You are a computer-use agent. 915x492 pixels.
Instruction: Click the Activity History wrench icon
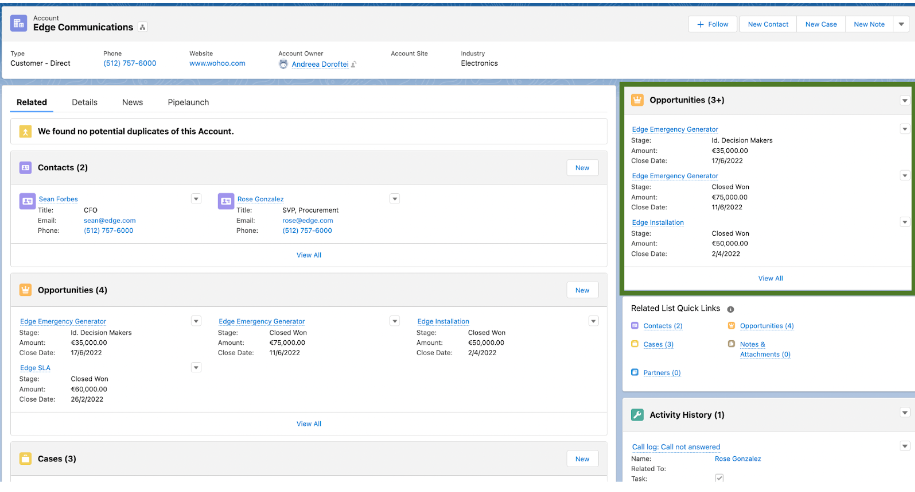coord(637,415)
